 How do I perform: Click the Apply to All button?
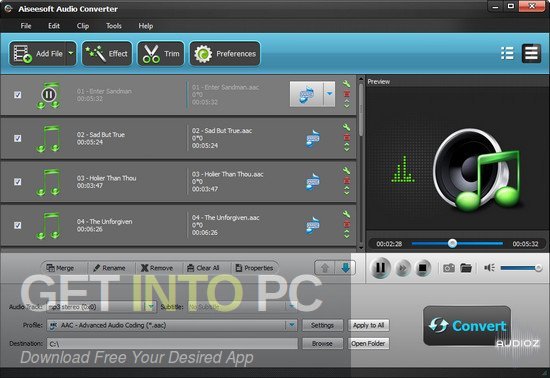click(x=368, y=325)
